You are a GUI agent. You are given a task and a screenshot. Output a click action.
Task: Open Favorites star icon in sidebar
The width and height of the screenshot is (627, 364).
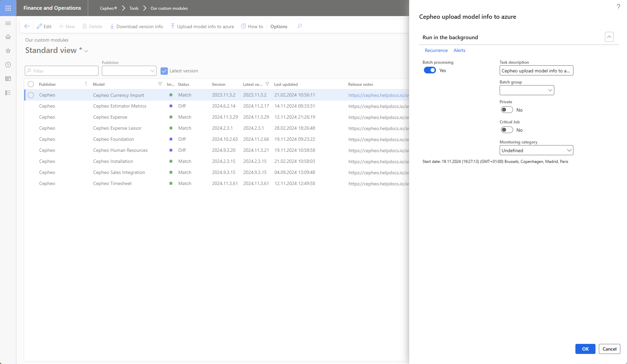8,51
